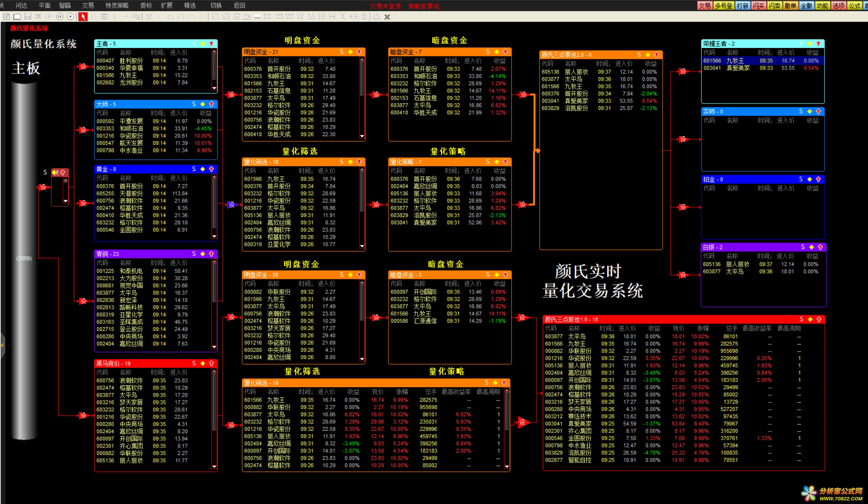Open the folder icon in toolbar
The height and width of the screenshot is (504, 868).
click(17, 16)
